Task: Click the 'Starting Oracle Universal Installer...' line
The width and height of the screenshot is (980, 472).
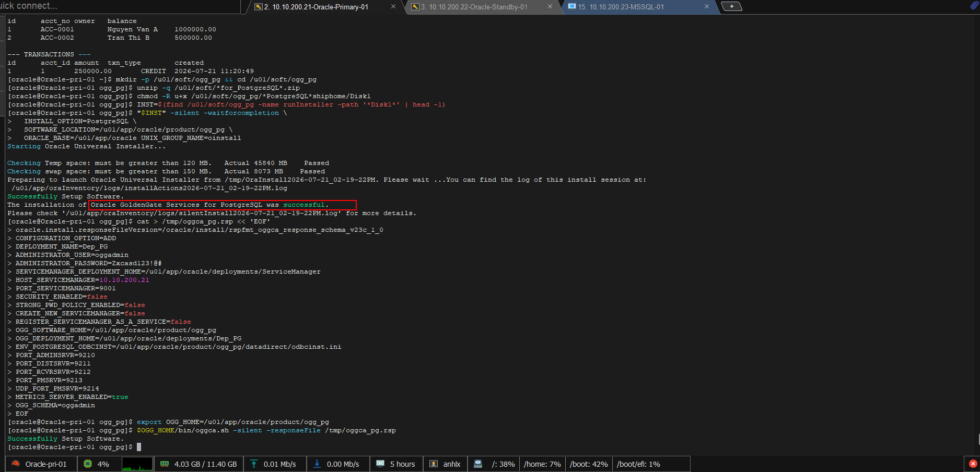Action: click(x=87, y=146)
